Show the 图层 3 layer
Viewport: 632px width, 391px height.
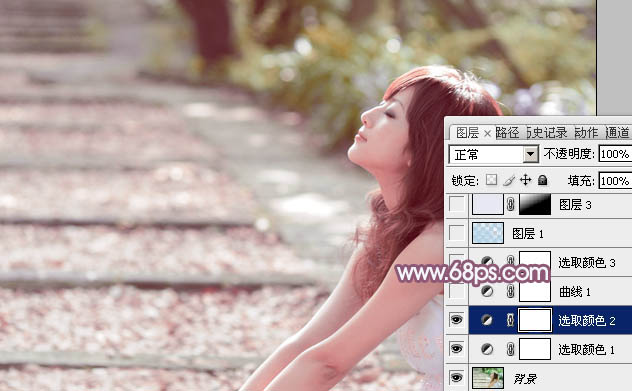click(457, 204)
